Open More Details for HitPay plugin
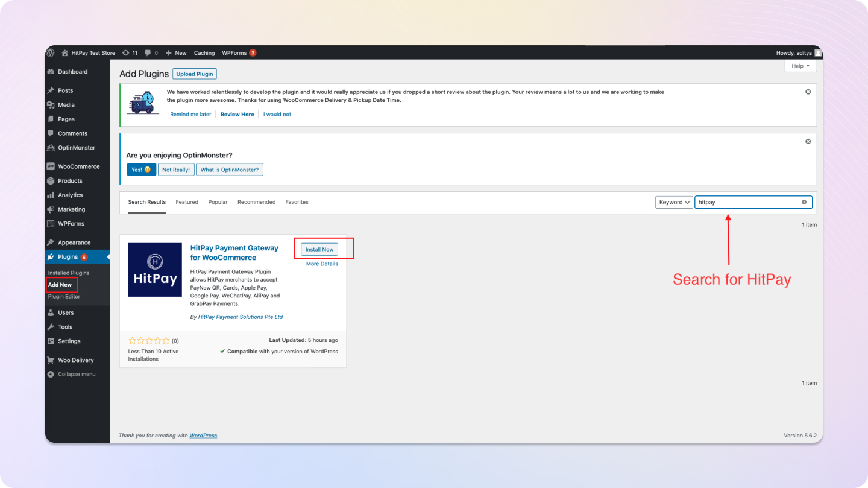 pos(322,264)
